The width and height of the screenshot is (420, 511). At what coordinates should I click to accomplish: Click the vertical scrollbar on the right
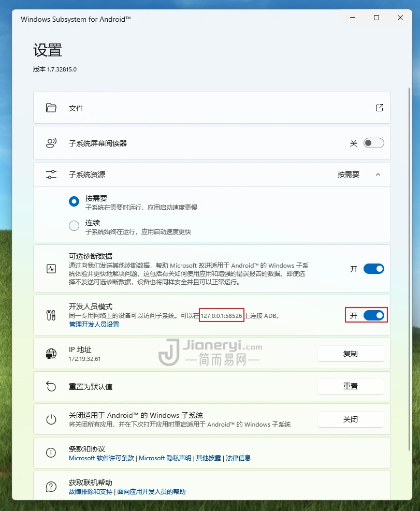point(409,269)
